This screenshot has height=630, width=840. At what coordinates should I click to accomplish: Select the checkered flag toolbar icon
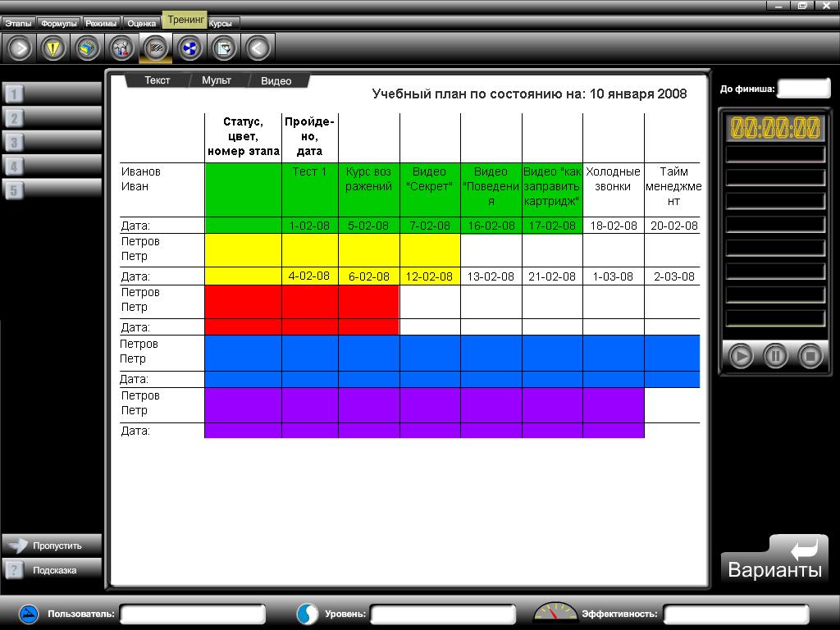pos(156,48)
